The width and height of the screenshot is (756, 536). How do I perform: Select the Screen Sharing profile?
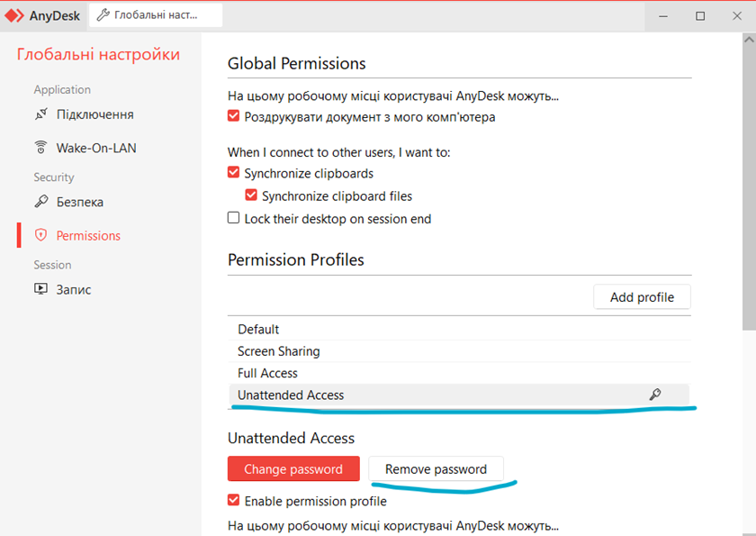pyautogui.click(x=279, y=351)
